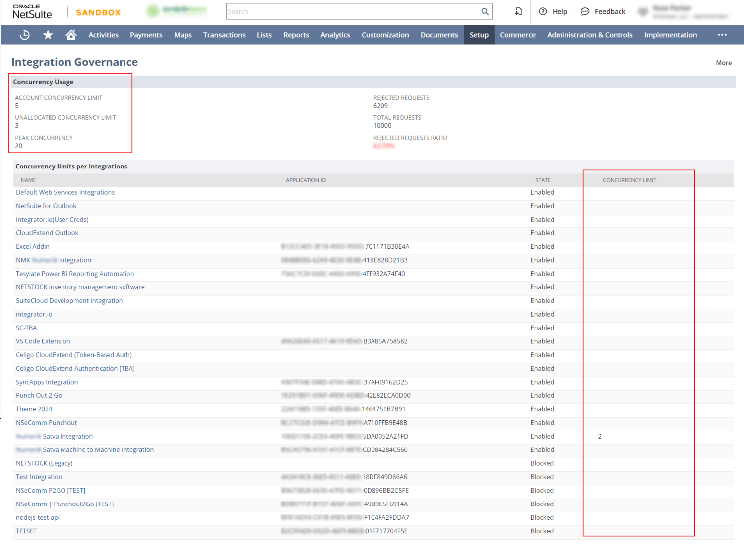Open the Shortcuts star icon

(48, 35)
